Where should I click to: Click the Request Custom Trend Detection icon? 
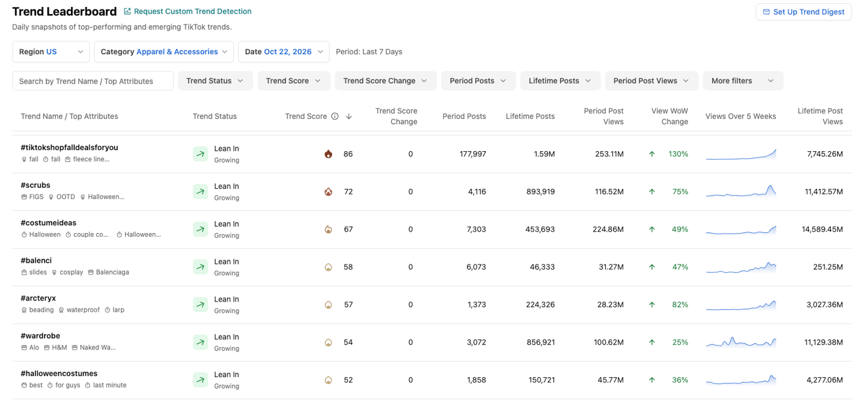[128, 11]
